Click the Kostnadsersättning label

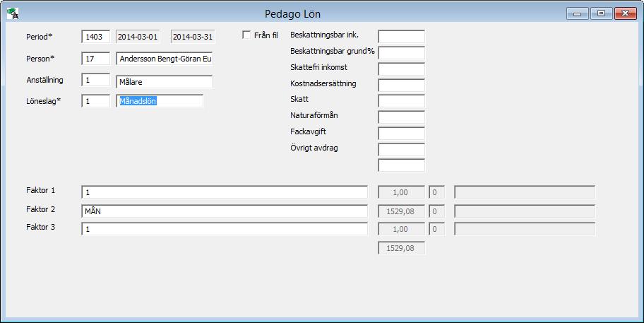point(323,83)
